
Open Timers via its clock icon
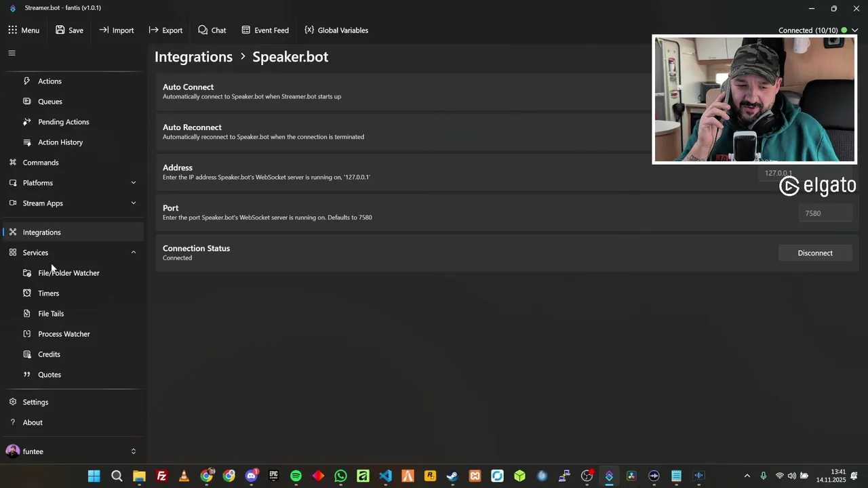click(x=26, y=293)
